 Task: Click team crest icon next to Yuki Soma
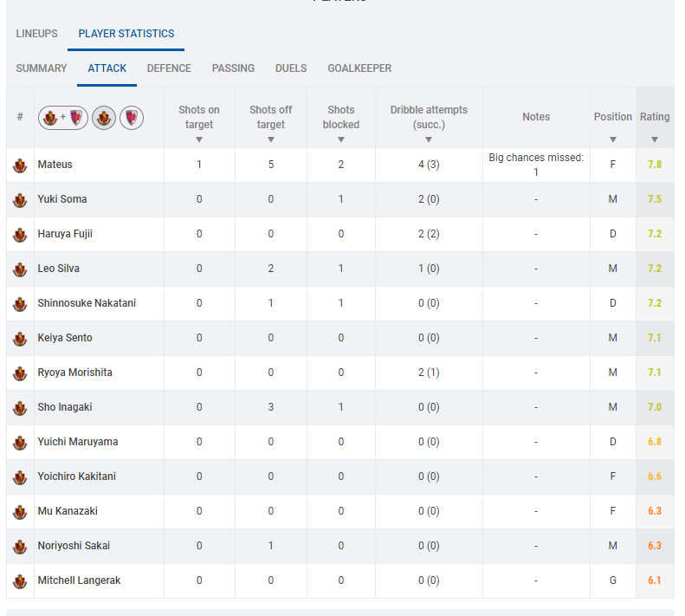(x=20, y=200)
